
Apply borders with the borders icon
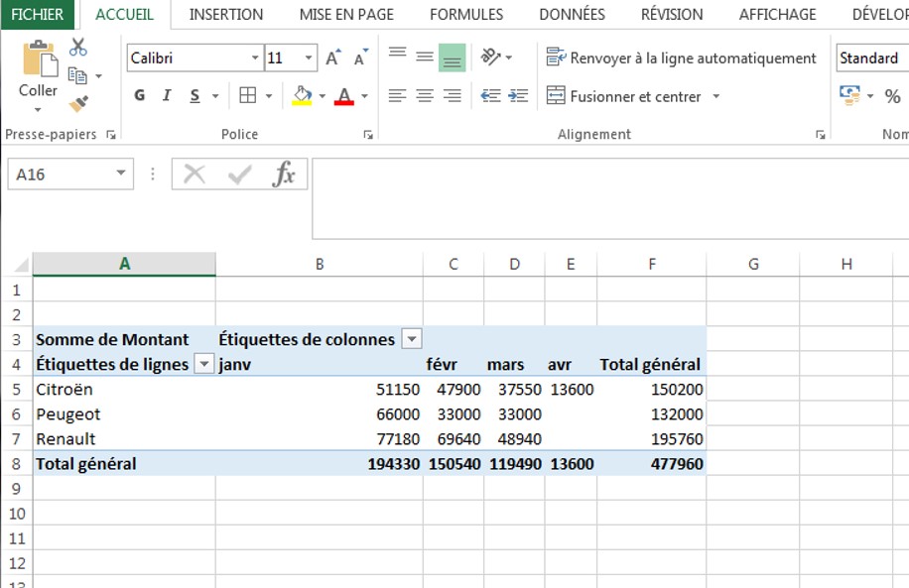click(x=247, y=95)
